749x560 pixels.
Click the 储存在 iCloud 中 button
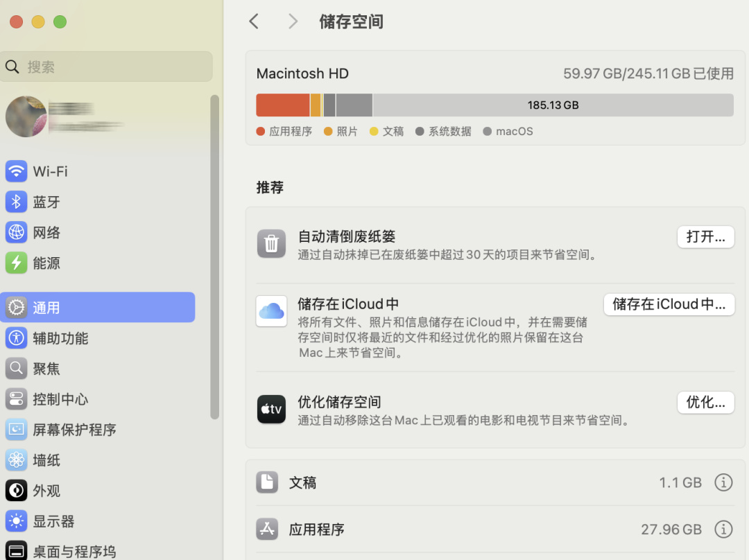[x=669, y=304]
